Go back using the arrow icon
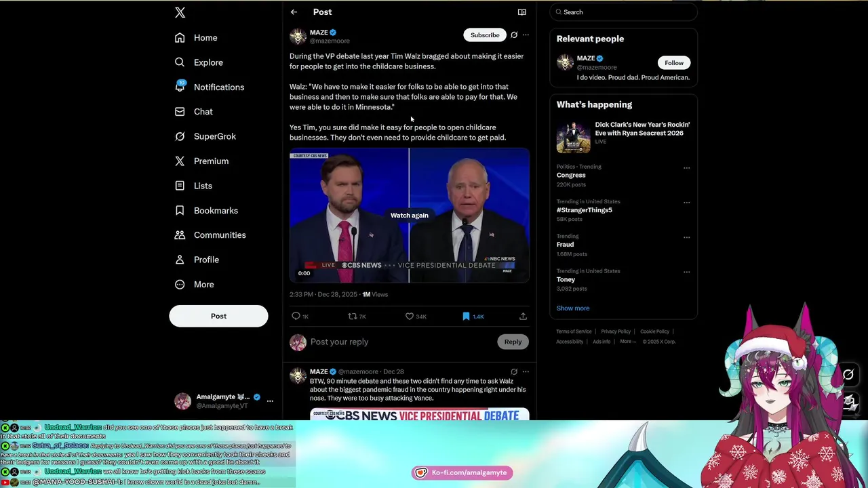 coord(294,12)
